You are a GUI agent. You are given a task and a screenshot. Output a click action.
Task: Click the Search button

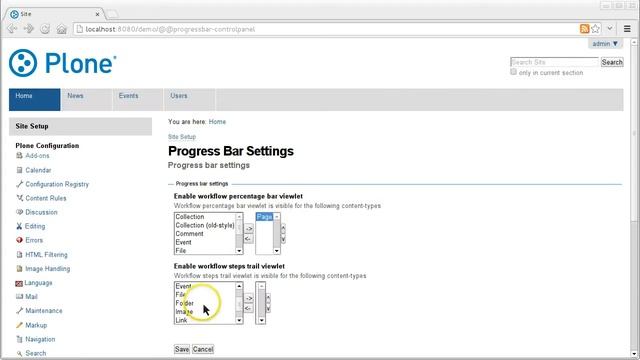click(x=612, y=62)
